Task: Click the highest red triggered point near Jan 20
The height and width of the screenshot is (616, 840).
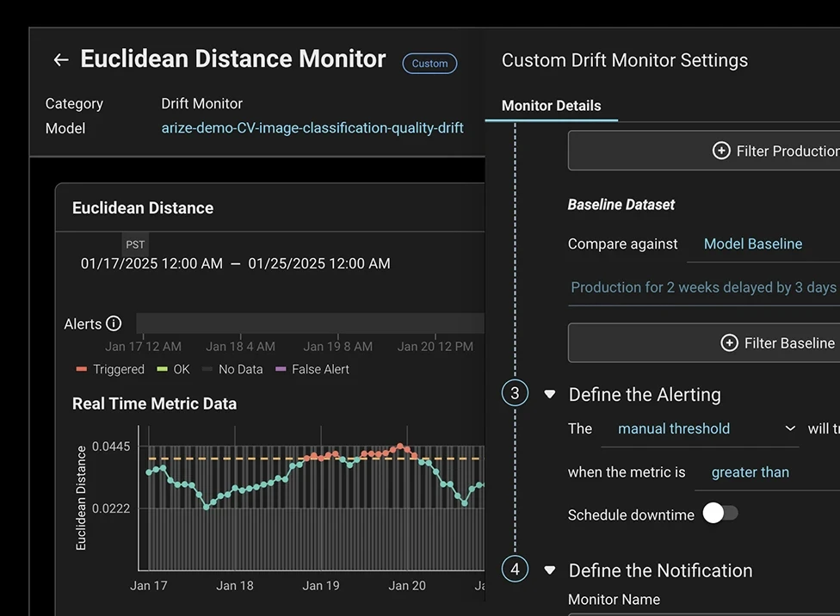Action: (399, 447)
